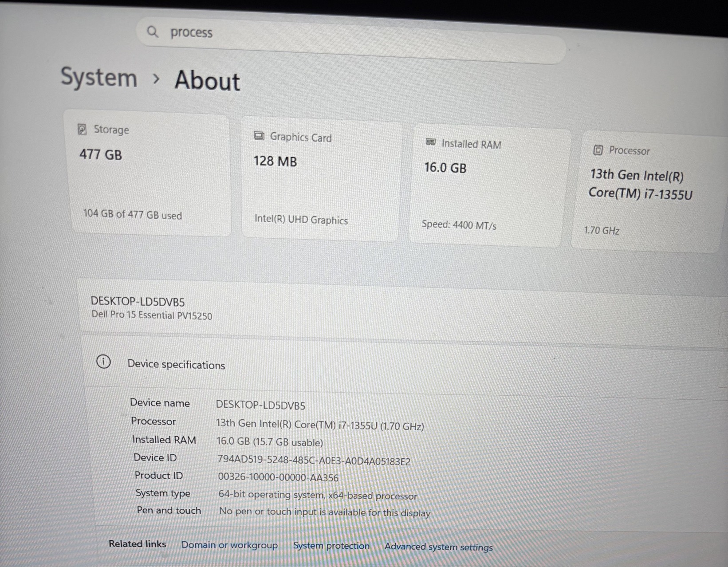This screenshot has height=567, width=728.
Task: Click the "Processor" card heading
Action: pyautogui.click(x=630, y=151)
